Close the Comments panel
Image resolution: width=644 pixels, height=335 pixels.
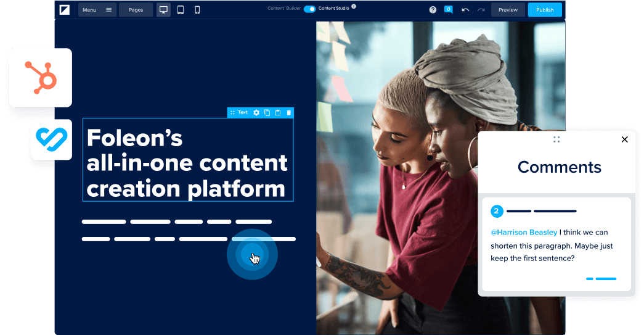click(624, 139)
